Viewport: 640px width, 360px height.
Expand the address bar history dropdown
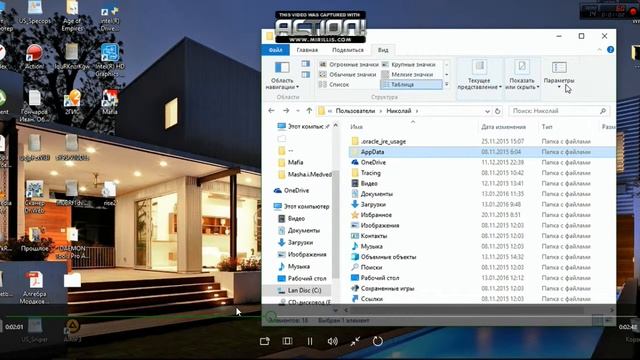(487, 111)
